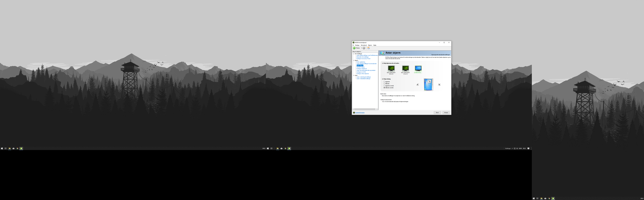Click the forward arrow in toolbar
This screenshot has height=200, width=644.
coord(364,48)
